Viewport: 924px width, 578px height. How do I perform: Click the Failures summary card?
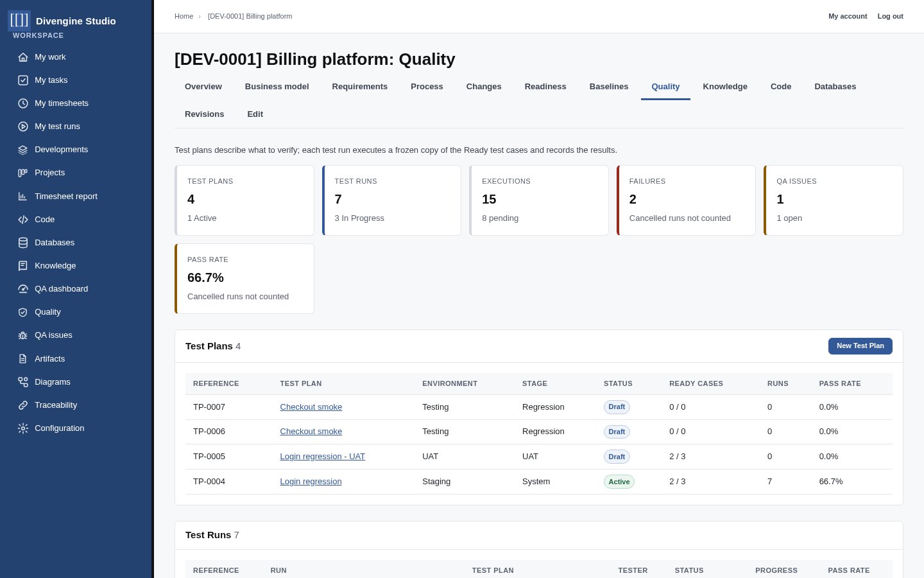click(x=687, y=200)
